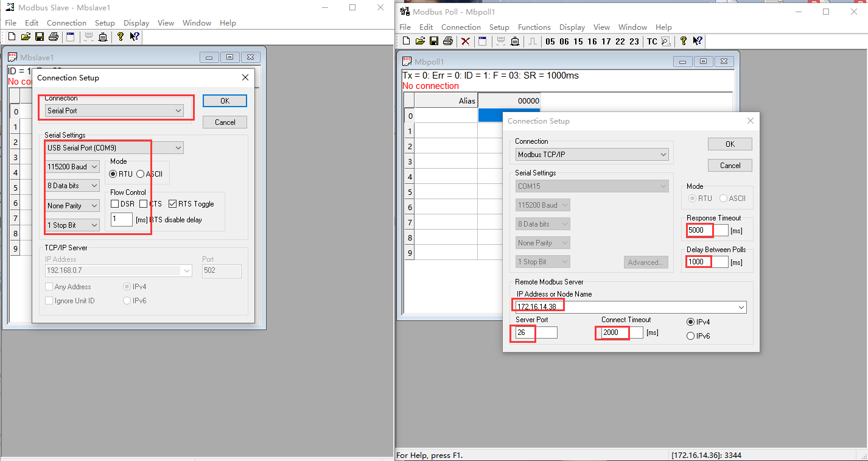Select the ASCII mode radio button in Slave setup
The height and width of the screenshot is (461, 868).
(141, 174)
